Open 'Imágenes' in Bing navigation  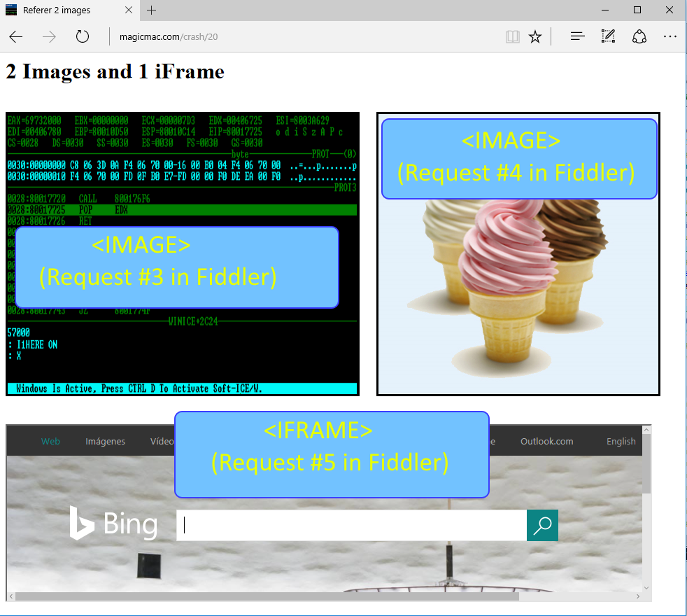click(x=105, y=441)
